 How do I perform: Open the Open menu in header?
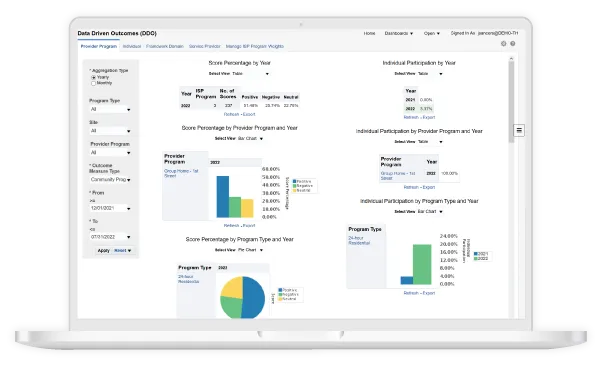pos(432,33)
